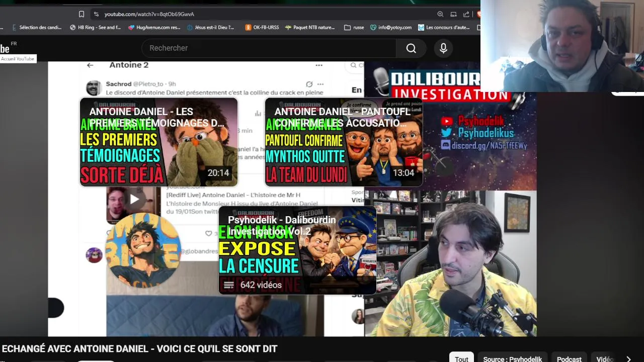Select the 'Podcast' filter chip
The width and height of the screenshot is (644, 362).
point(569,358)
